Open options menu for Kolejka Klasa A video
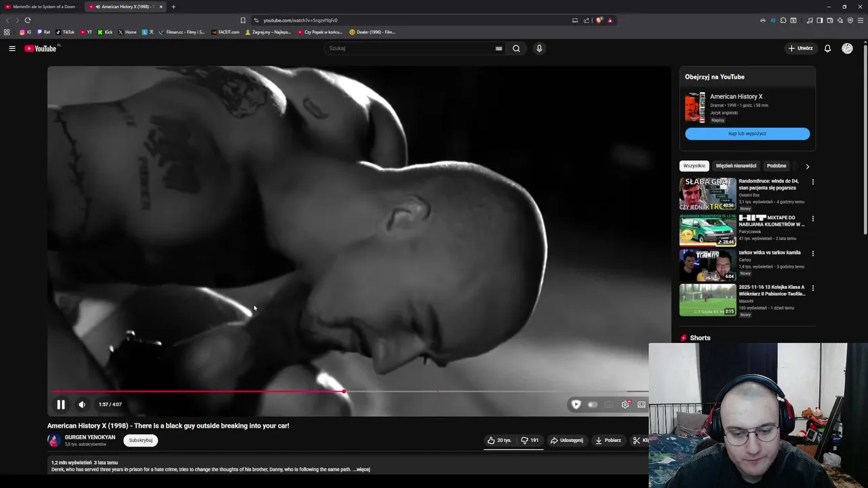This screenshot has height=488, width=868. [x=812, y=287]
